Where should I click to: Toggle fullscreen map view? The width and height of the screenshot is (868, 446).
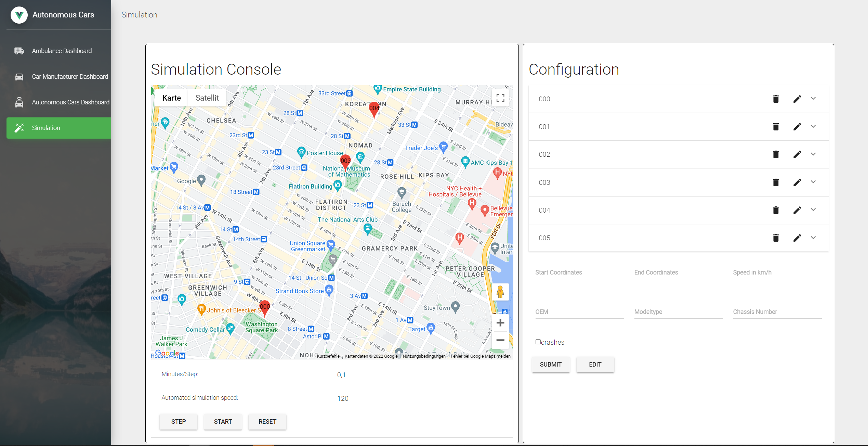coord(500,98)
